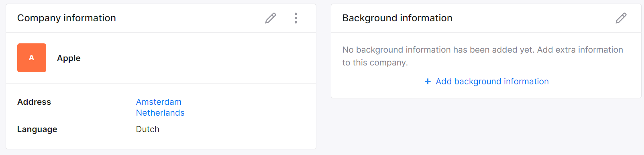Image resolution: width=644 pixels, height=155 pixels.
Task: Select the Apple company name
Action: point(69,58)
